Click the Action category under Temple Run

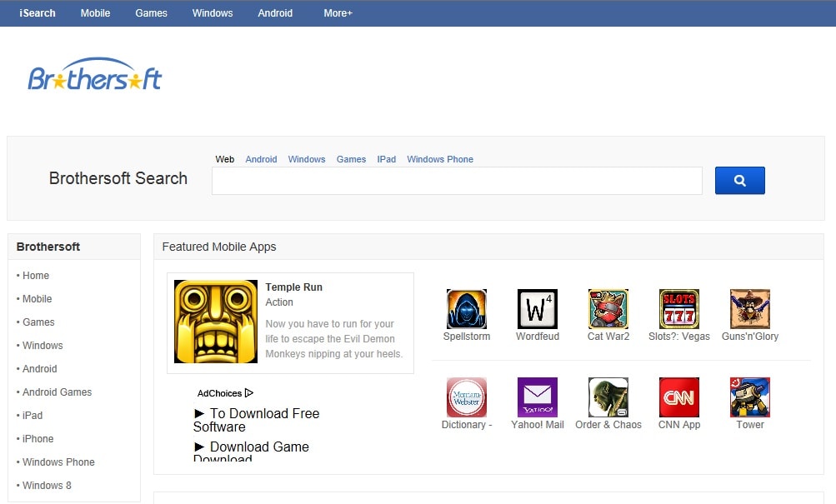[279, 302]
